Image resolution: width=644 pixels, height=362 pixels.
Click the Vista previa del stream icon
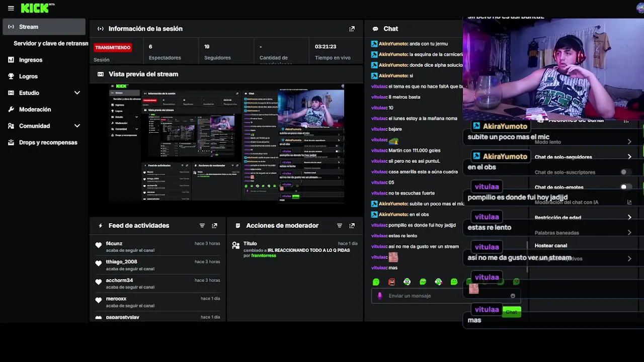pos(101,74)
